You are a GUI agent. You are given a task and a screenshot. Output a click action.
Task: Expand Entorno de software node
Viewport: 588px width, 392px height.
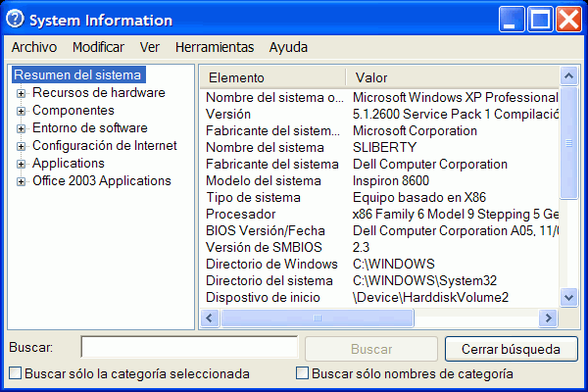[x=21, y=128]
